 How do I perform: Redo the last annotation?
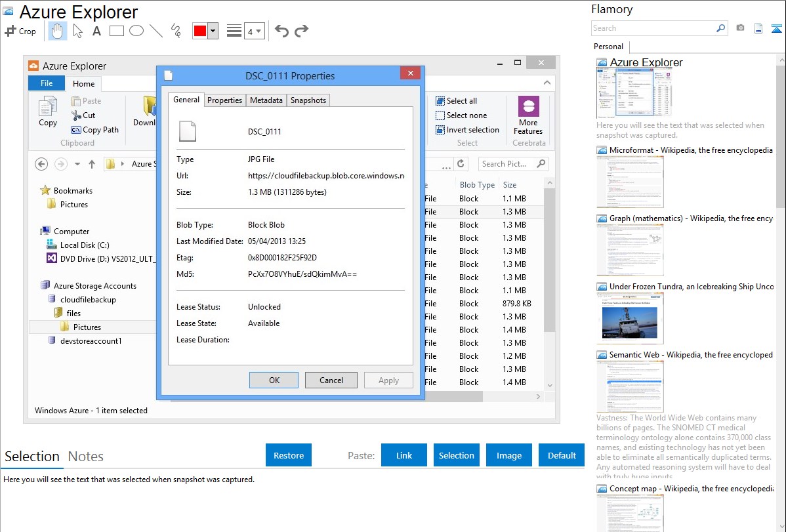301,31
